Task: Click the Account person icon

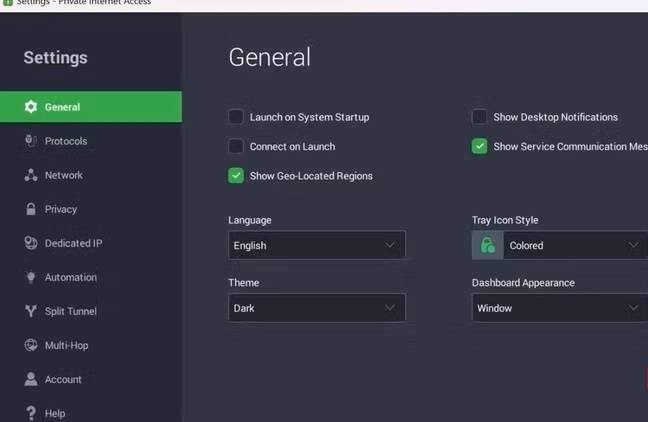Action: pyautogui.click(x=31, y=379)
